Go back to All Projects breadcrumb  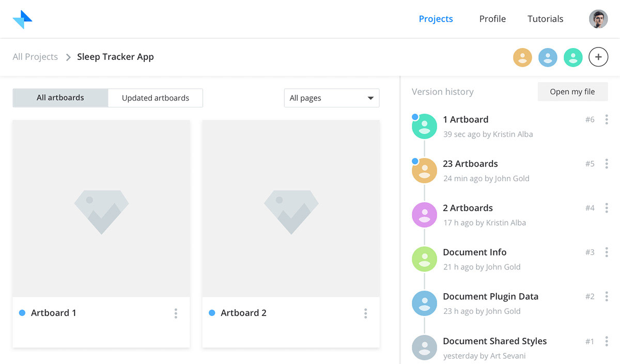[35, 57]
